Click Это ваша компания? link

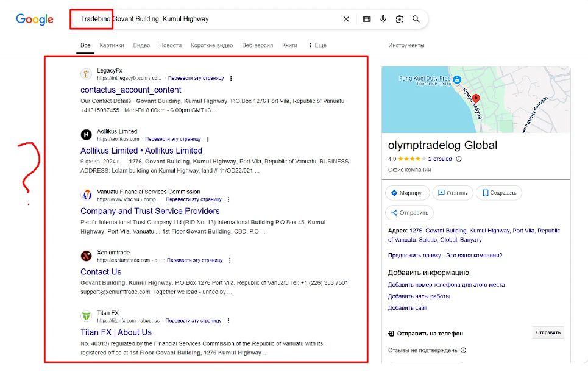(474, 255)
